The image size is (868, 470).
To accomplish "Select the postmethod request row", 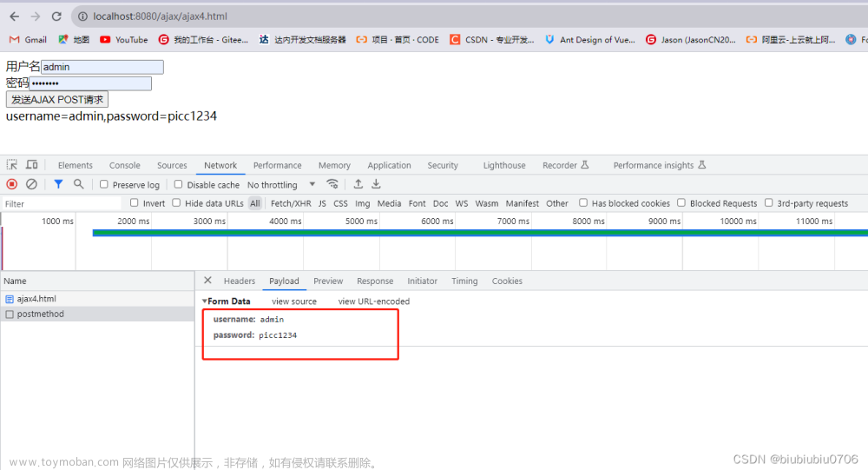I will [97, 314].
